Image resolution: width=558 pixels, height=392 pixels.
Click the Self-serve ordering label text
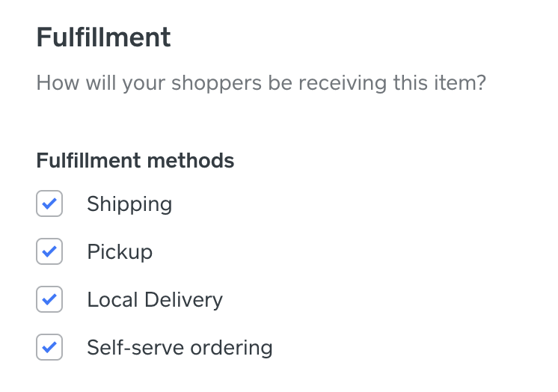tap(180, 348)
